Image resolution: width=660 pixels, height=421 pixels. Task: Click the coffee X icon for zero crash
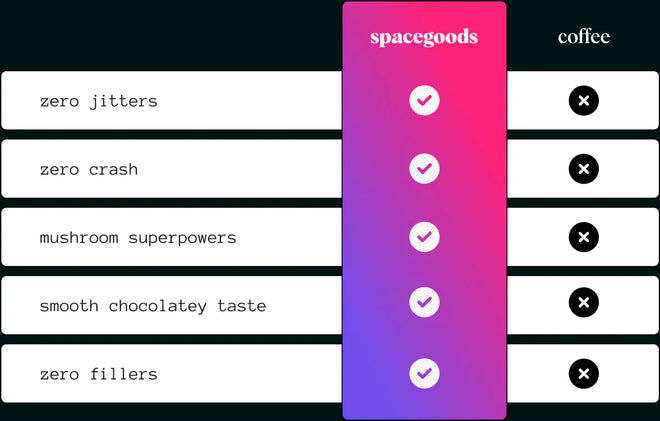[x=583, y=169]
